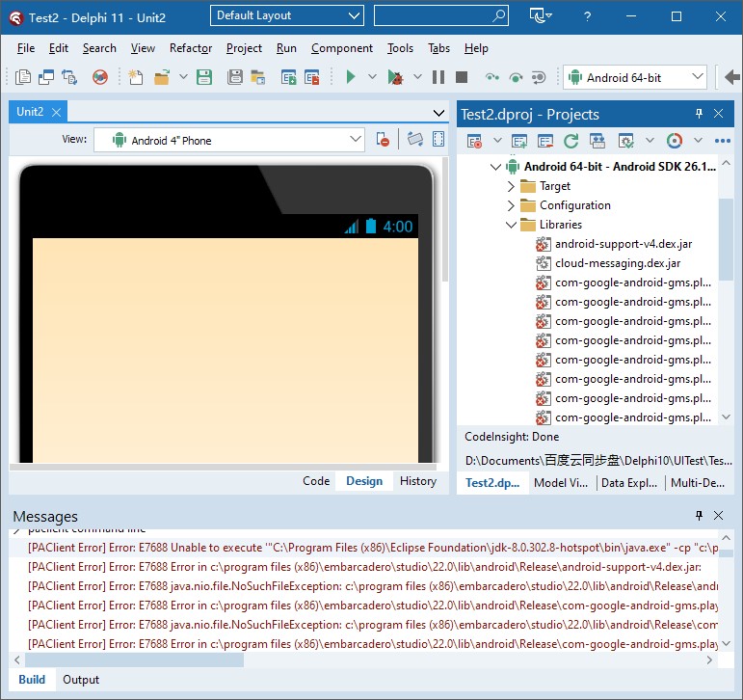The image size is (743, 700).
Task: Click the Run with Debugging bug icon
Action: [395, 77]
